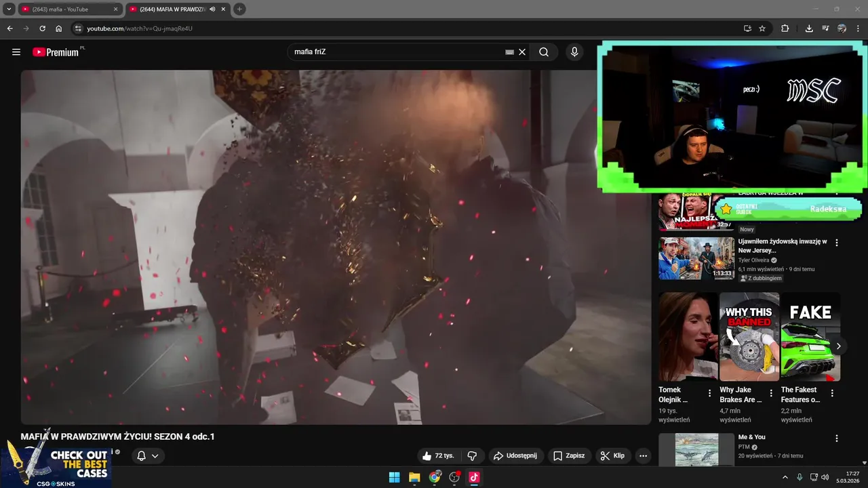Viewport: 868px width, 488px height.
Task: Open options for Tomek Olejnik short
Action: pos(710,393)
